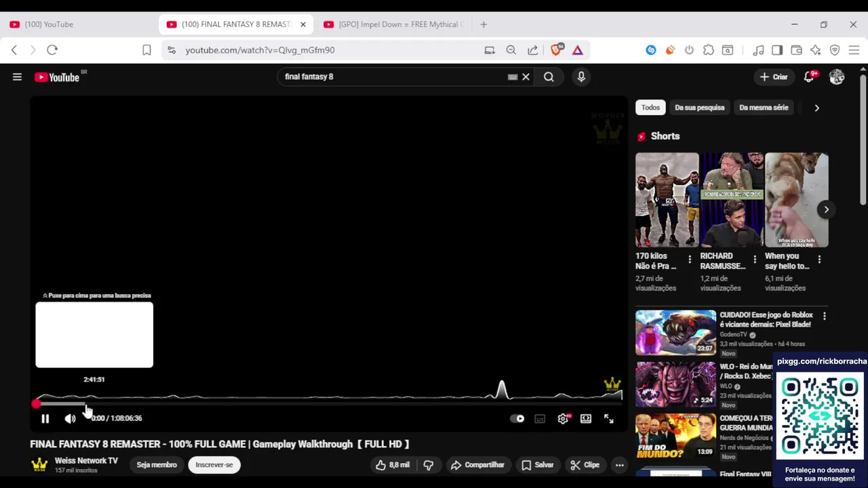Enter fullscreen mode
Viewport: 868px width, 488px height.
[609, 418]
